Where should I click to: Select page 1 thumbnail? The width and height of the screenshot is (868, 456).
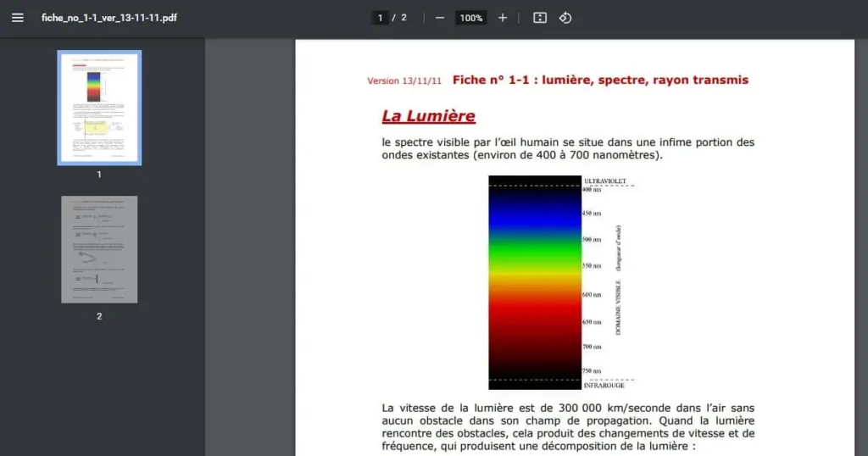click(99, 108)
